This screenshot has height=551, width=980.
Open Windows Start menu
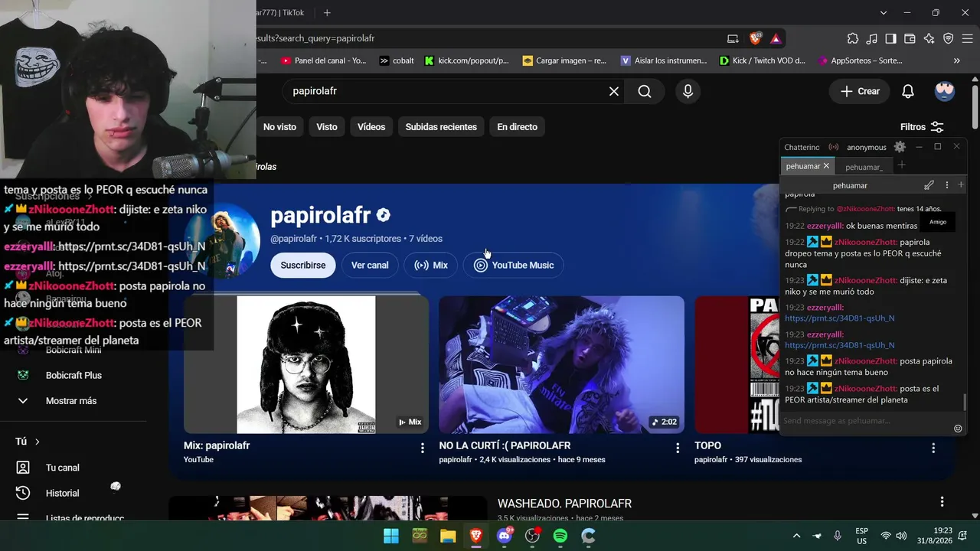pos(391,536)
